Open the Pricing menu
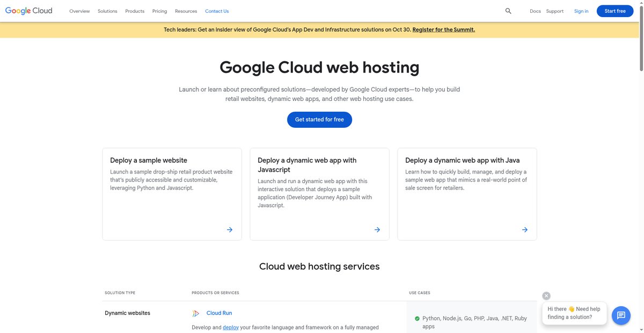 coord(159,11)
